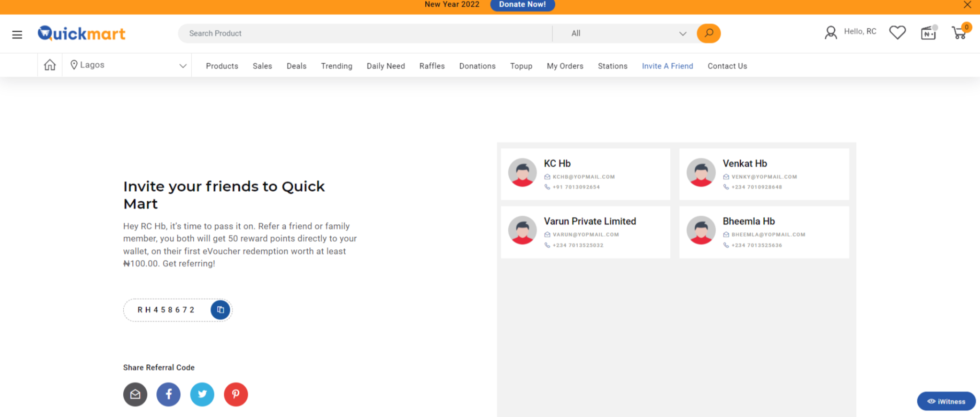Click the orange search magnifier button
This screenshot has height=417, width=980.
click(x=708, y=34)
